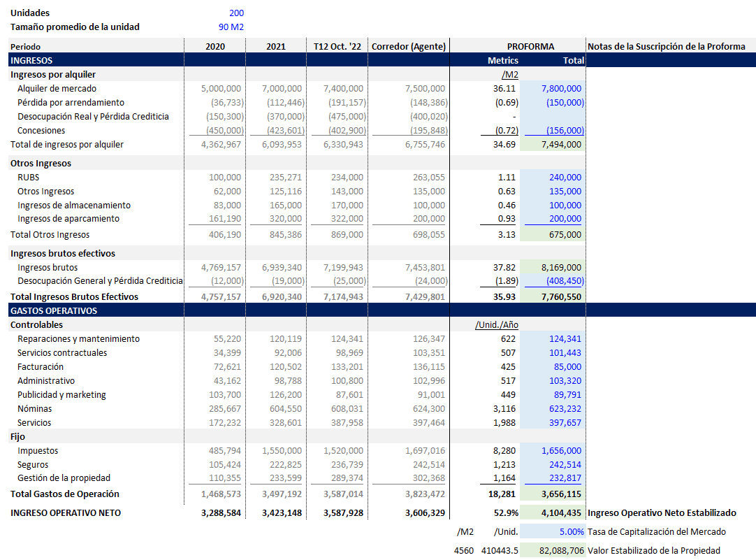Click the Publicidad y marketing row label
Image resolution: width=756 pixels, height=560 pixels.
[x=61, y=395]
